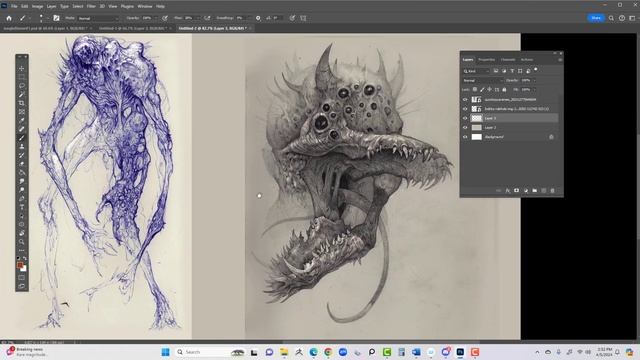Image resolution: width=640 pixels, height=360 pixels.
Task: Switch to the Channels tab
Action: pyautogui.click(x=508, y=60)
